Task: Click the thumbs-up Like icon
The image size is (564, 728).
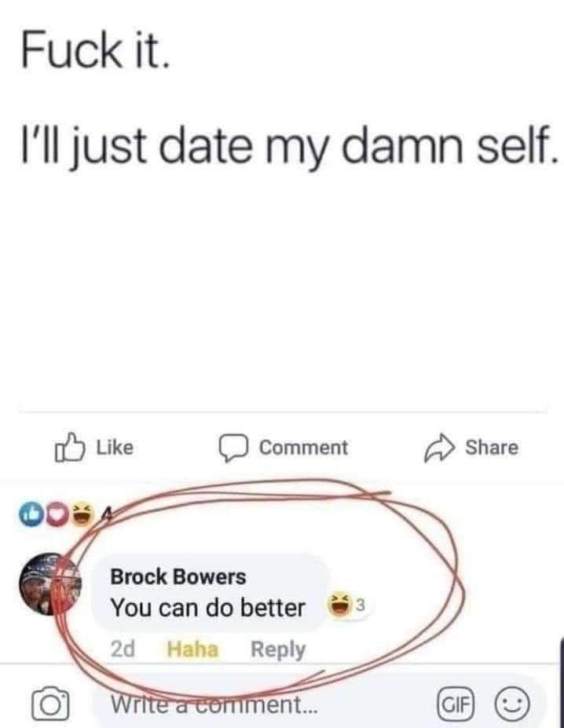Action: (70, 448)
